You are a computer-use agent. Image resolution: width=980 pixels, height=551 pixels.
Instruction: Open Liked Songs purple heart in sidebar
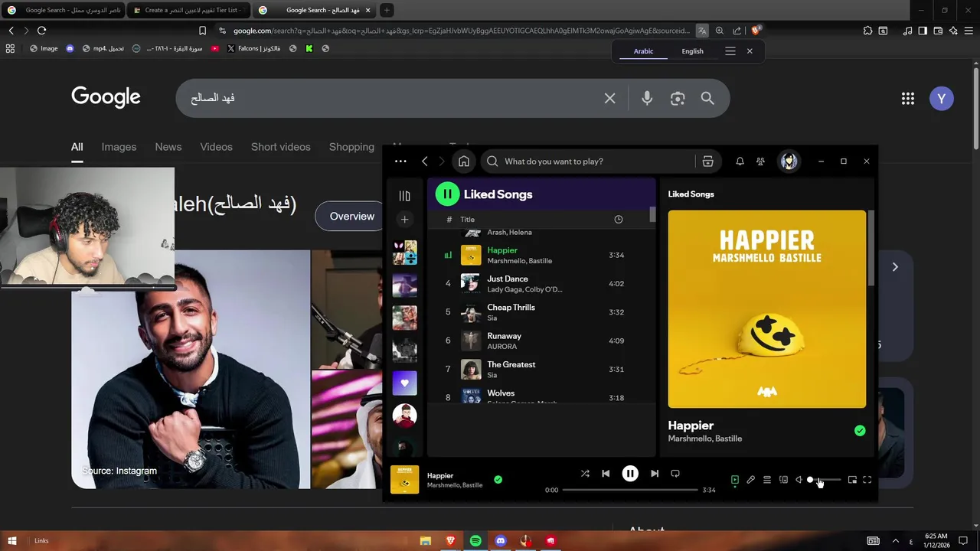coord(404,383)
